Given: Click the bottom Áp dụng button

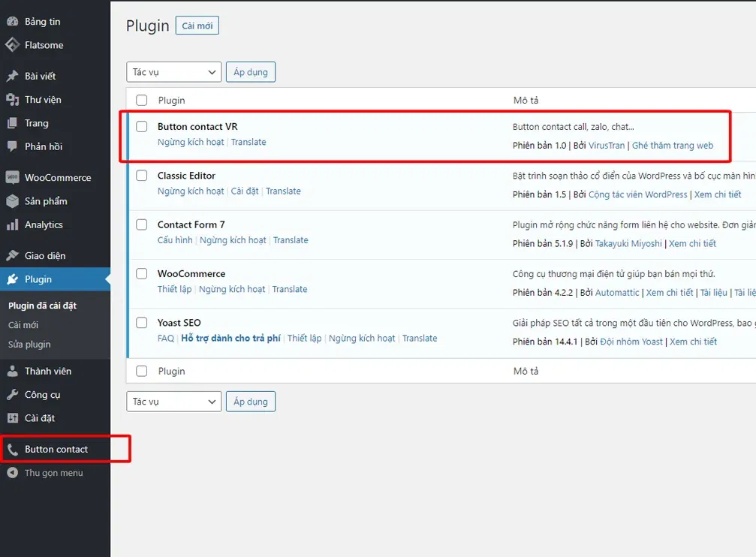Looking at the screenshot, I should [x=251, y=402].
